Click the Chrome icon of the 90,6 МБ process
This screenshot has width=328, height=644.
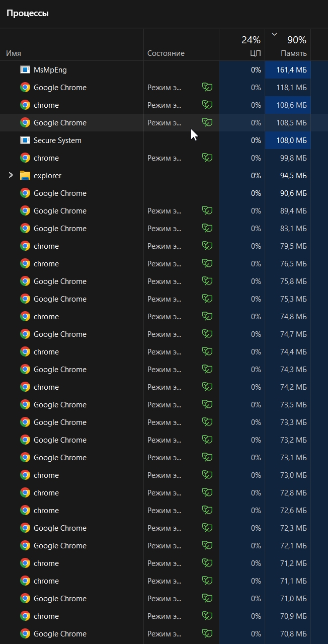[x=25, y=193]
